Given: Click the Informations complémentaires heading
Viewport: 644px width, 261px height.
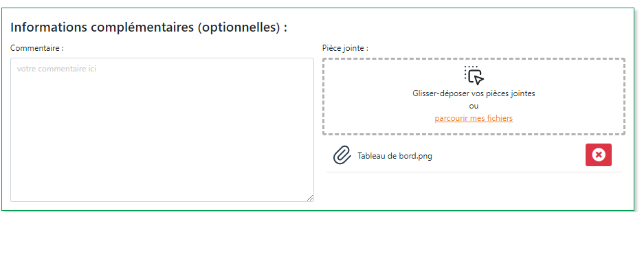Looking at the screenshot, I should pyautogui.click(x=148, y=27).
